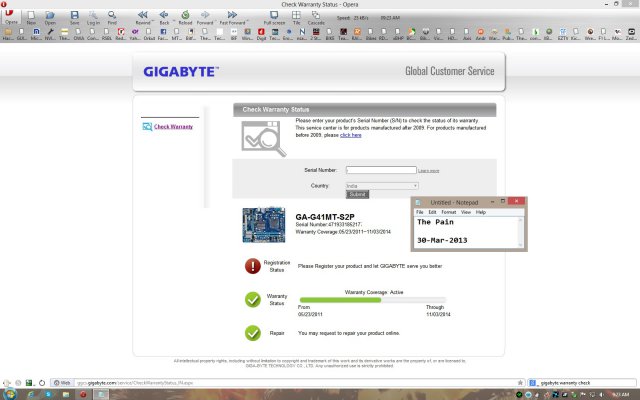Open the Help menu in Notepad
This screenshot has width=640, height=400.
pos(481,212)
